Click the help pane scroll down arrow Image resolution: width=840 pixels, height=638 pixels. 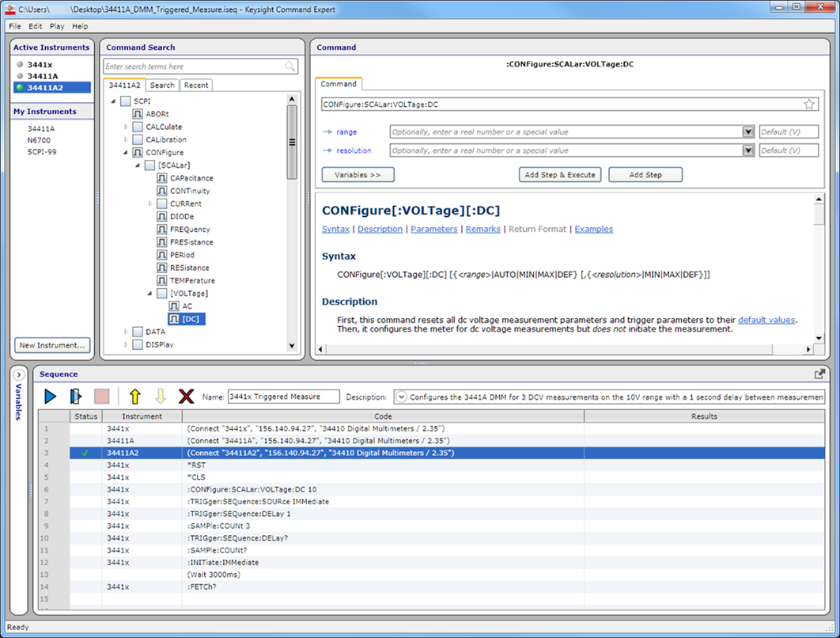coord(819,338)
